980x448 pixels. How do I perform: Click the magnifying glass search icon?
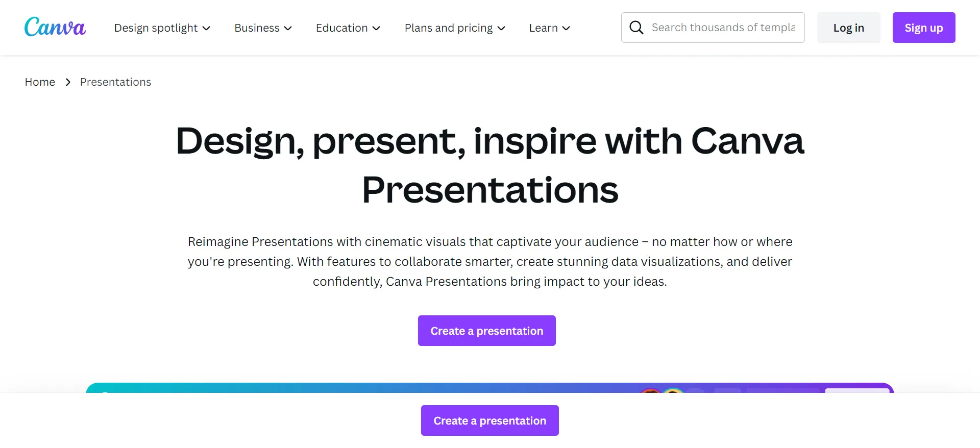click(636, 28)
